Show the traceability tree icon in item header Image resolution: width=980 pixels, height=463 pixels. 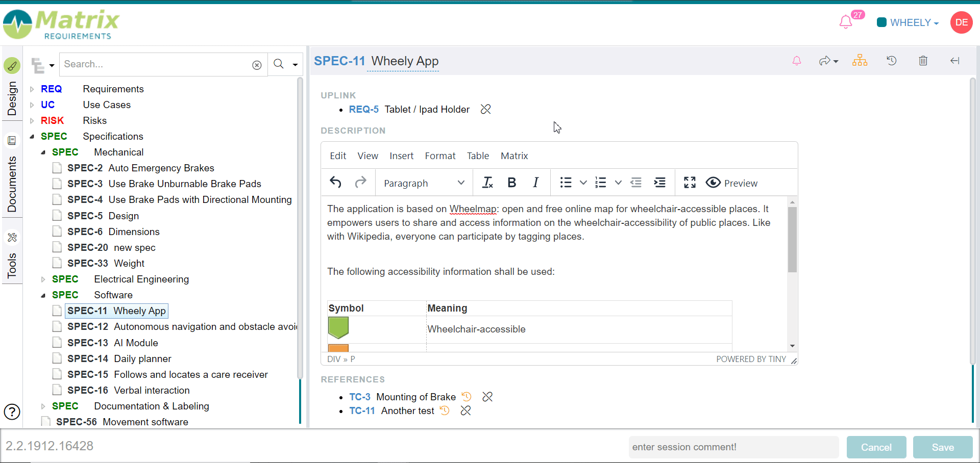tap(860, 61)
